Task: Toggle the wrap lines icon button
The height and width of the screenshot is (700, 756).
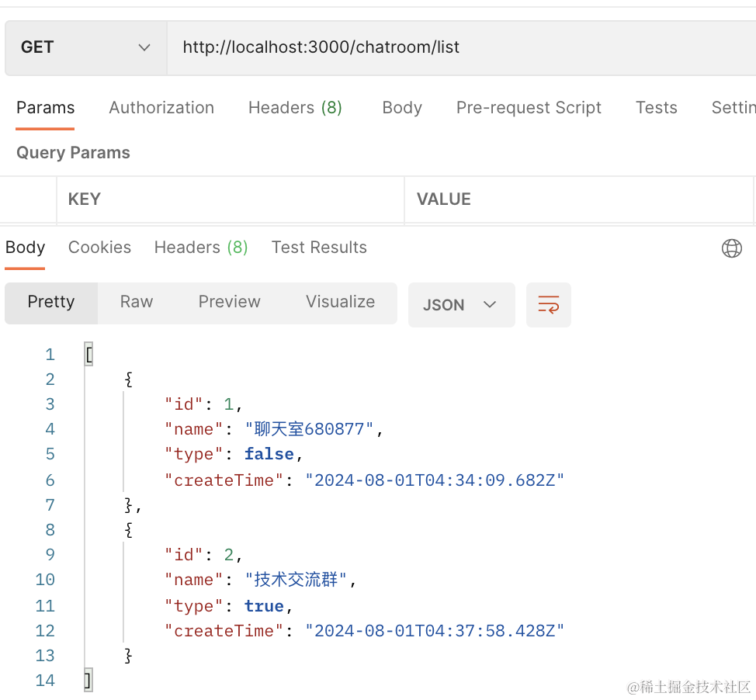Action: click(x=549, y=305)
